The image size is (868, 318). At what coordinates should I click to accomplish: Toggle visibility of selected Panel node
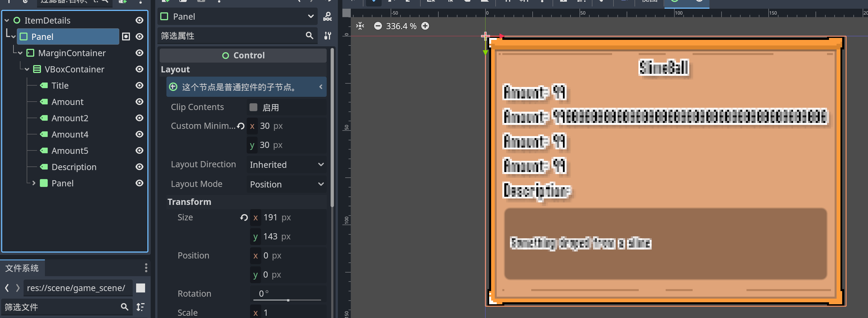(139, 36)
